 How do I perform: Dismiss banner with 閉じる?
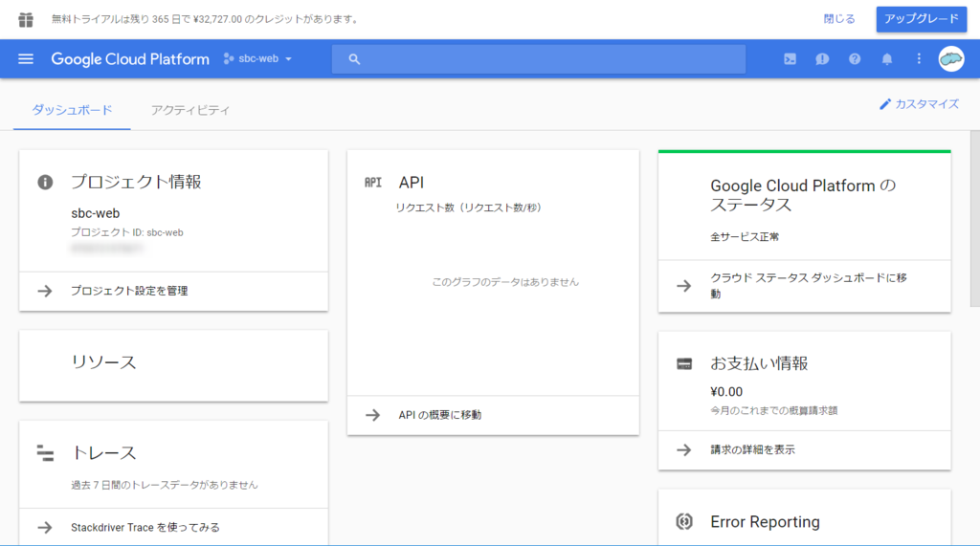[838, 19]
